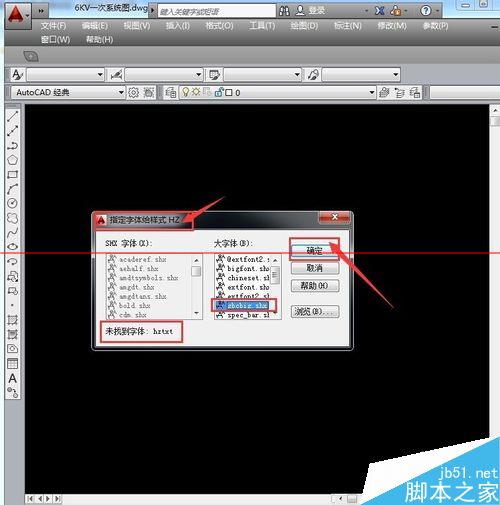Toggle layer 0 lock icon
Screen dimensions: 500x505
[x=219, y=92]
